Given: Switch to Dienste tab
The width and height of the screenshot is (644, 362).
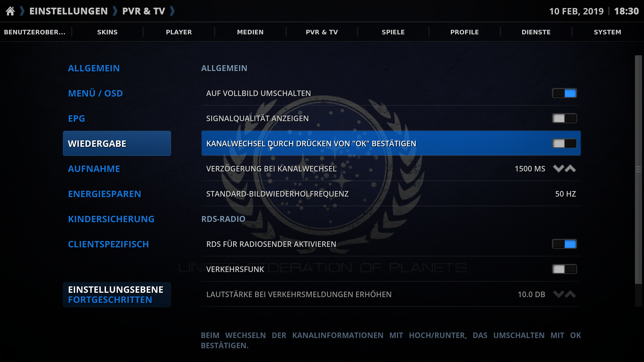Looking at the screenshot, I should click(x=536, y=32).
